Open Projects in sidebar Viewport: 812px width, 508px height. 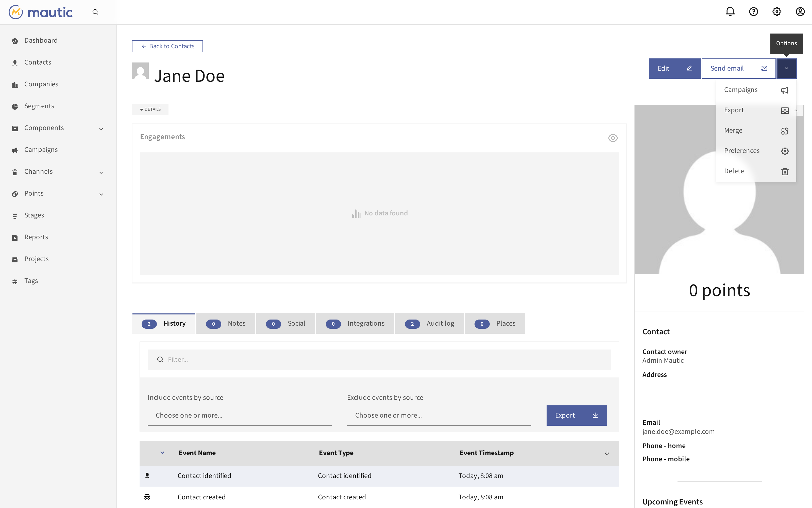pyautogui.click(x=58, y=259)
